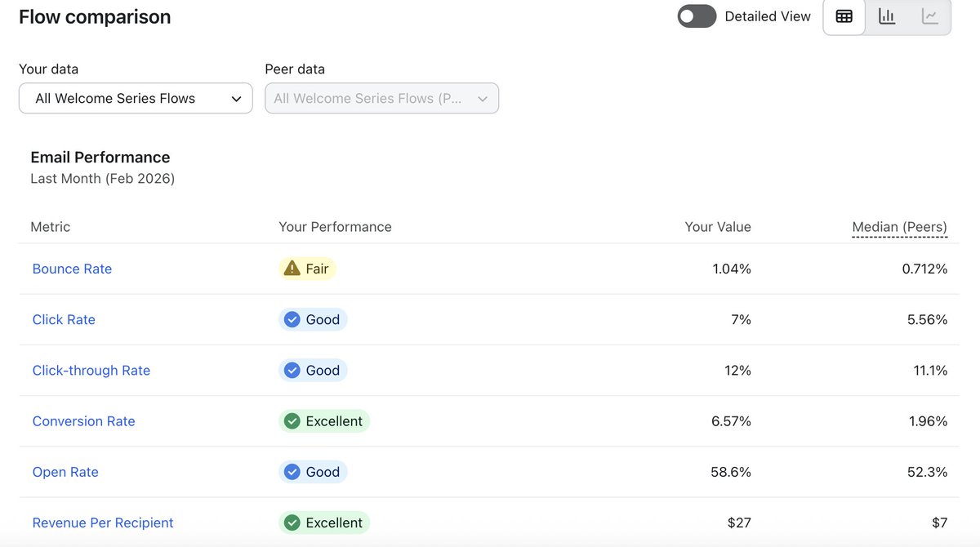Screen dimensions: 980x547
Task: Click the Click-through Rate Good badge
Action: pyautogui.click(x=313, y=371)
